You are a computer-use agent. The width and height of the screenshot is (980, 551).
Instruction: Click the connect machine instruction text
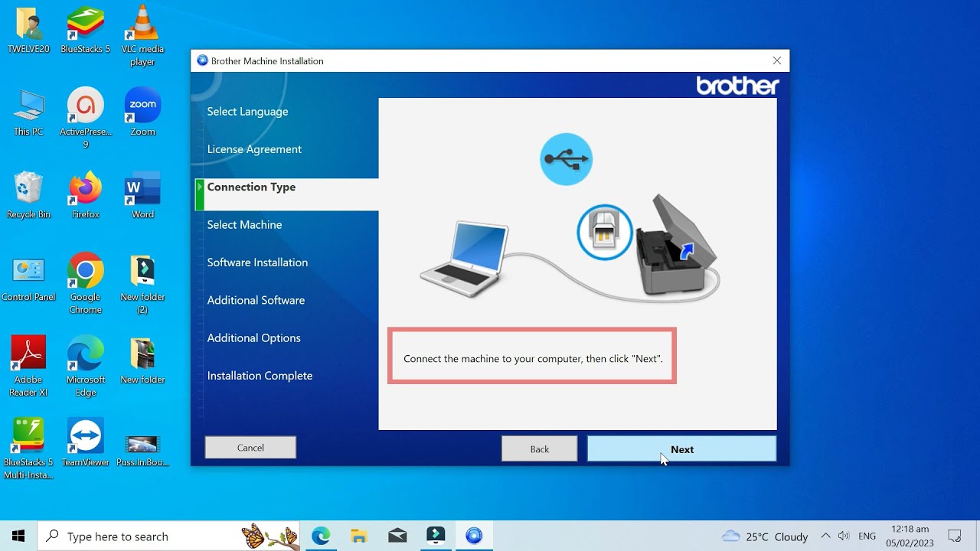tap(533, 358)
